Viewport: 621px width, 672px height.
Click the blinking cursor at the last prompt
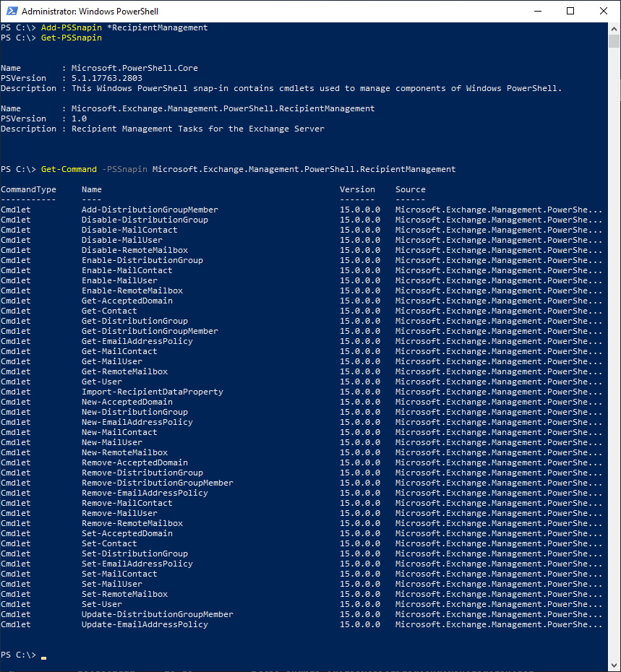click(44, 658)
